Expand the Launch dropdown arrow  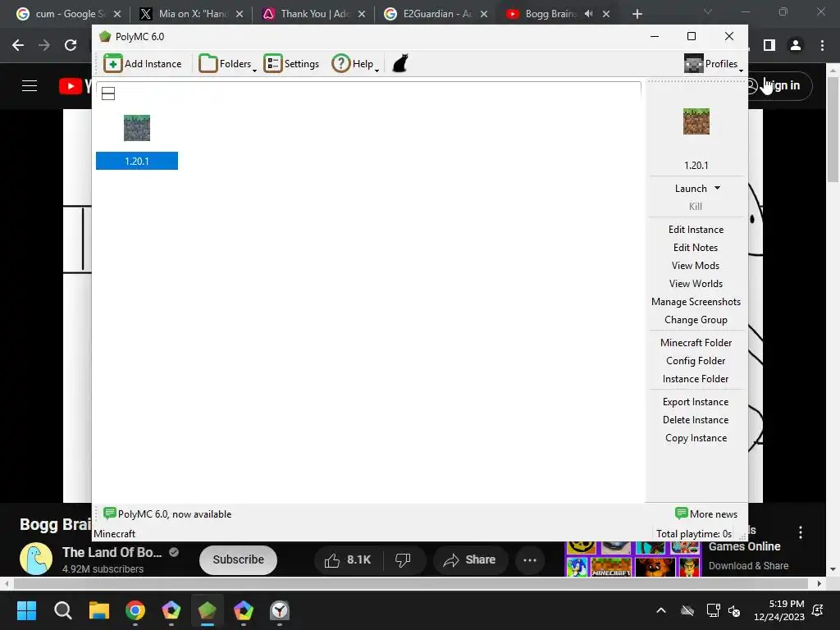717,188
